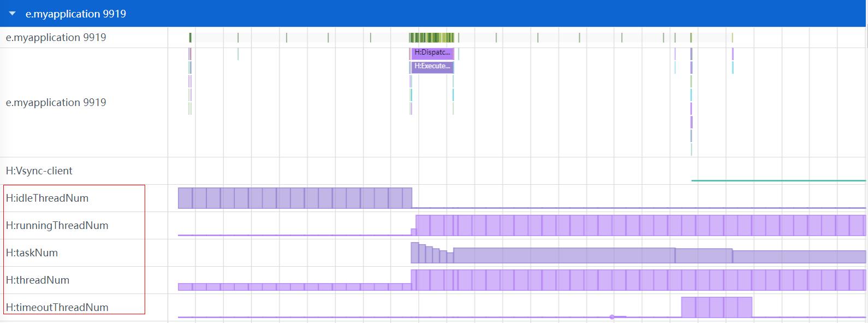
Task: Click the dense green block in top row
Action: [x=431, y=38]
